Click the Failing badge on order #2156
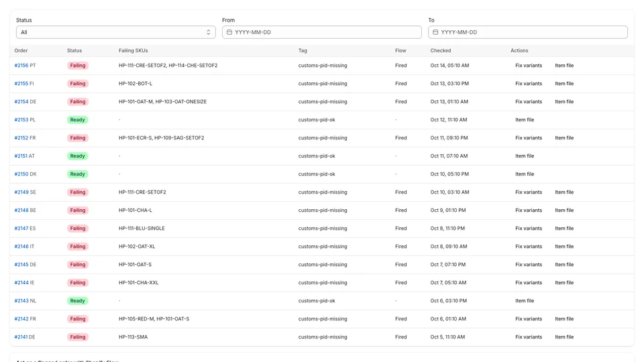This screenshot has height=362, width=644. click(x=78, y=65)
